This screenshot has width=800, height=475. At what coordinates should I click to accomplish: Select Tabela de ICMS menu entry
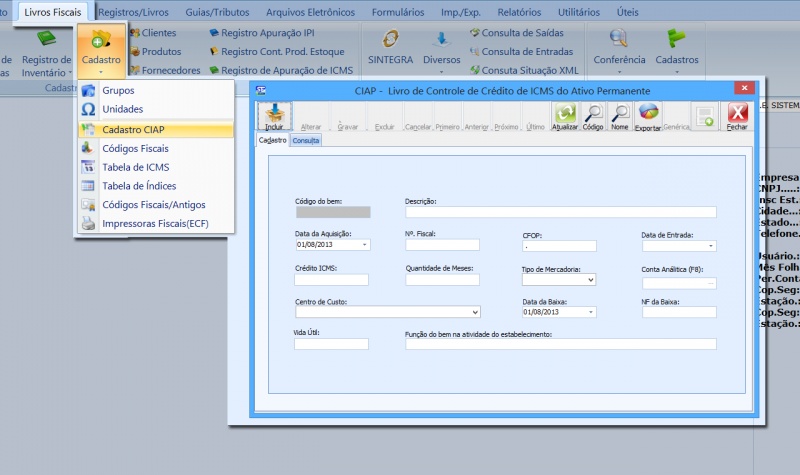(136, 167)
